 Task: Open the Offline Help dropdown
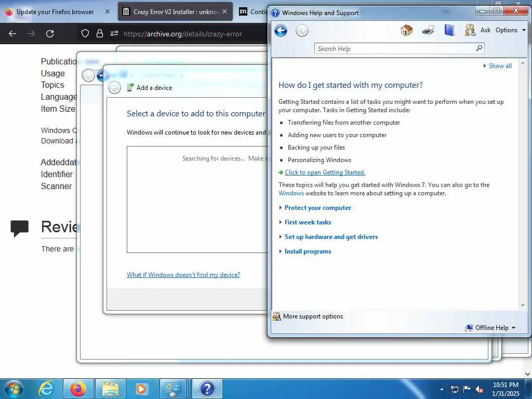(490, 328)
